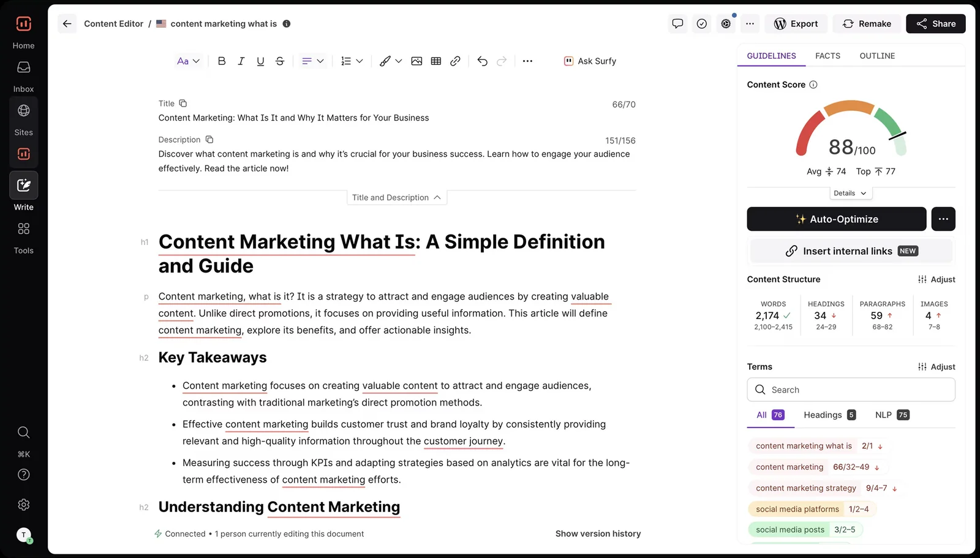
Task: Open the Write section in the sidebar
Action: click(23, 186)
